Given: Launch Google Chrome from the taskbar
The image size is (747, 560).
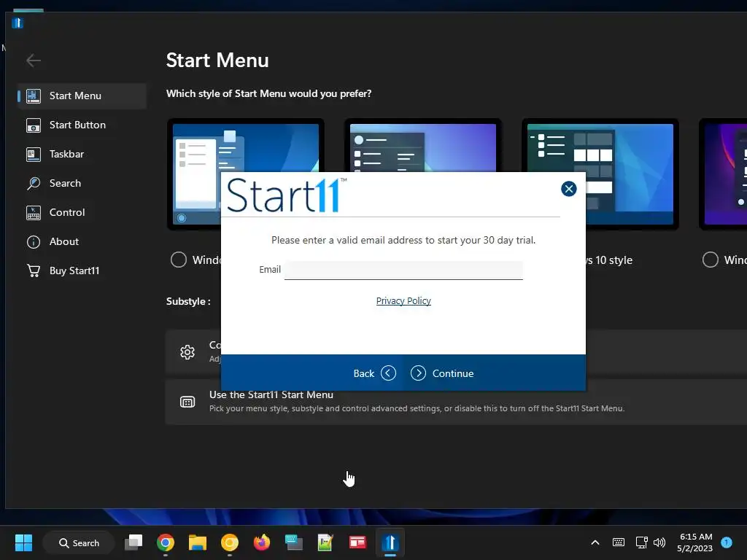Looking at the screenshot, I should point(166,542).
